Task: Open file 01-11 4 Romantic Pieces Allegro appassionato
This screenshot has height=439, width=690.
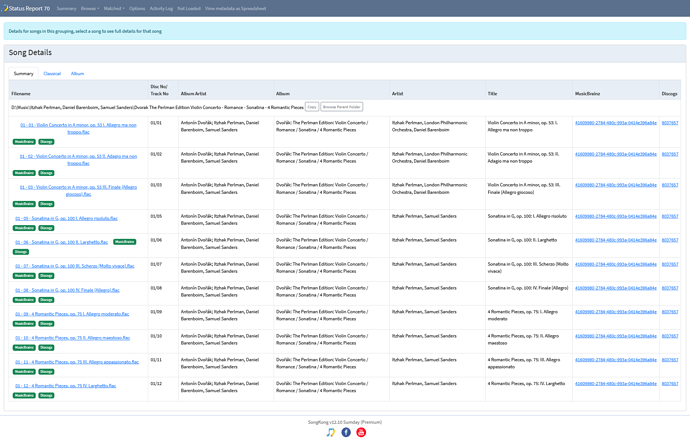Action: (77, 362)
